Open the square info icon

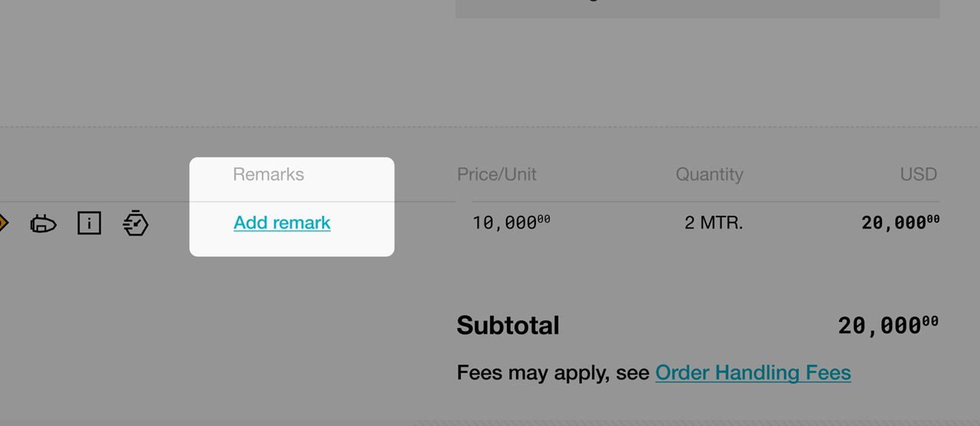[90, 223]
